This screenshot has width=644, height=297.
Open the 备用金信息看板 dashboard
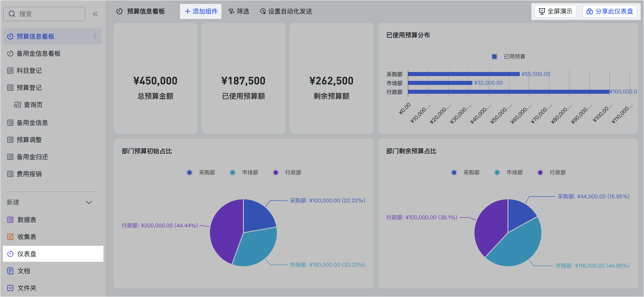tap(38, 53)
